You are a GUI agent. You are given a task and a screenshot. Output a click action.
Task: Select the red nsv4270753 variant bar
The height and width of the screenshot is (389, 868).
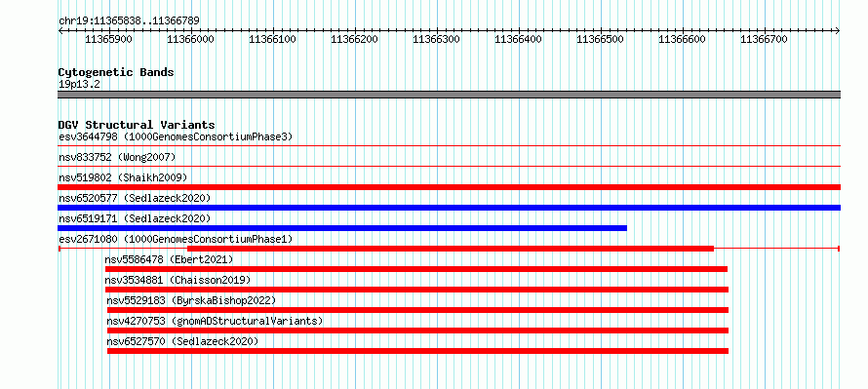418,331
